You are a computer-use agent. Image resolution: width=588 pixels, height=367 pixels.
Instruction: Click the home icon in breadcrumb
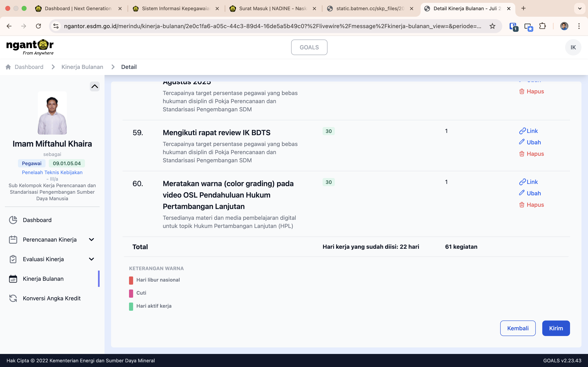point(8,67)
